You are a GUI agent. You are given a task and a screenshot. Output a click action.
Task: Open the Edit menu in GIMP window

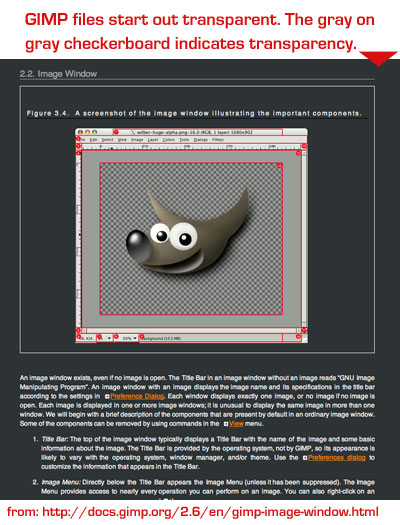point(93,140)
